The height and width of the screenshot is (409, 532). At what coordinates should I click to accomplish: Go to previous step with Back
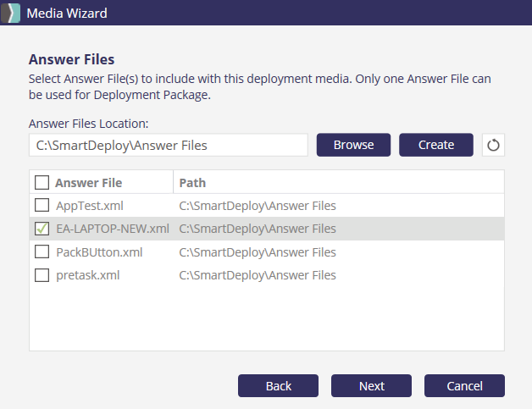(279, 386)
